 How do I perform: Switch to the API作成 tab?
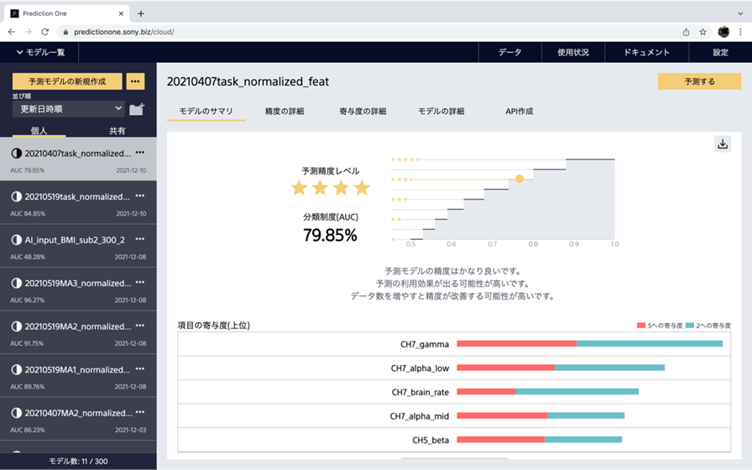click(519, 111)
